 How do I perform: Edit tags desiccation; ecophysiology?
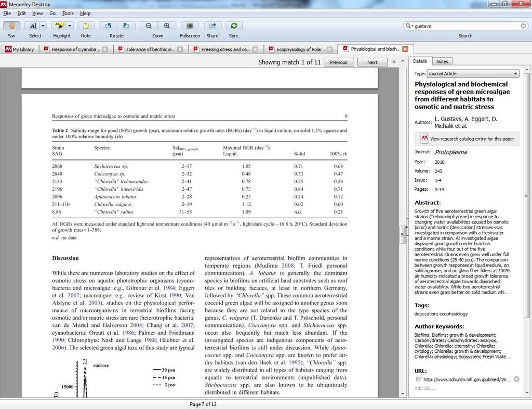441,314
